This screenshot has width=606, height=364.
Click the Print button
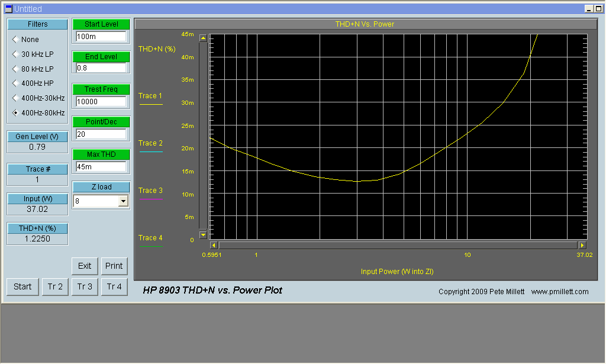[114, 266]
